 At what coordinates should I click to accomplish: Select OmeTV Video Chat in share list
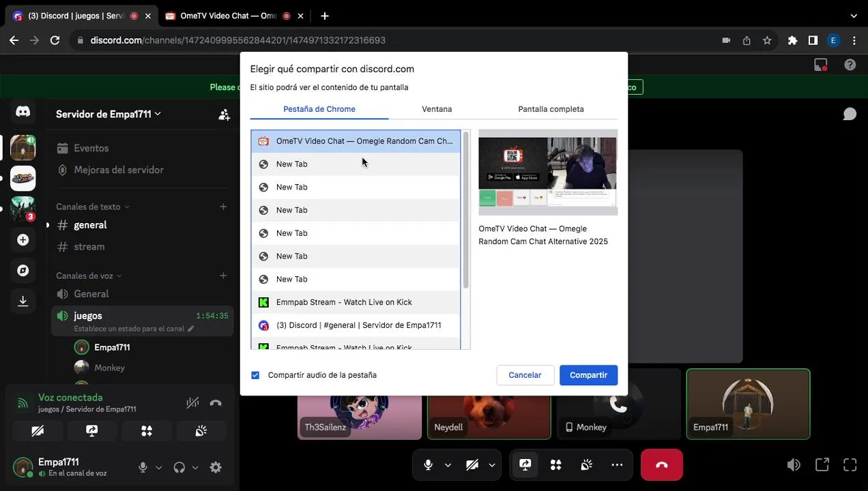tap(356, 141)
